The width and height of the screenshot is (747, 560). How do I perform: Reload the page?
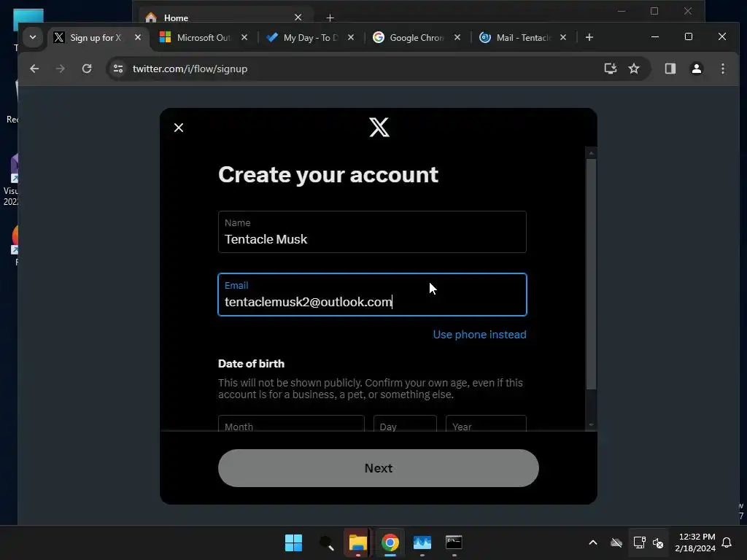coord(87,69)
